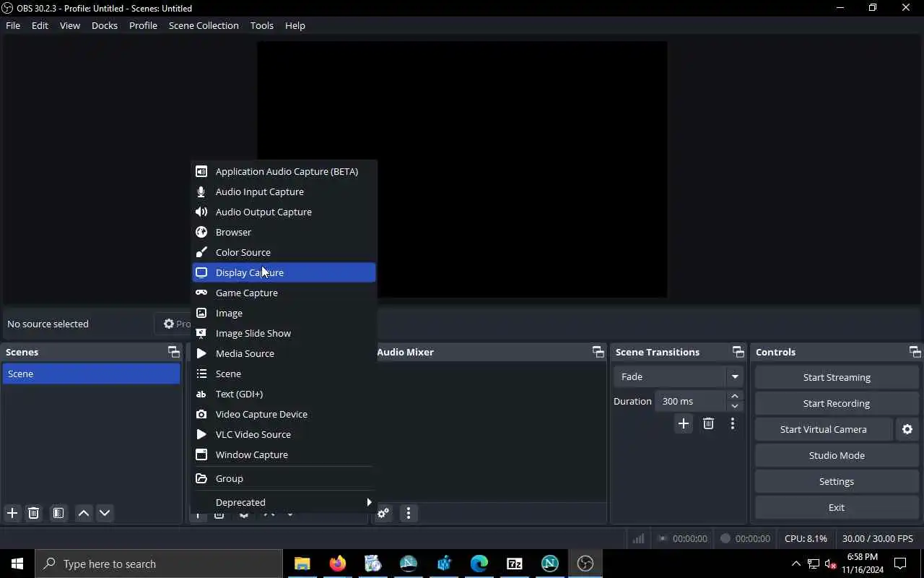This screenshot has width=924, height=578.
Task: Add a VLC Video Source
Action: (x=284, y=434)
